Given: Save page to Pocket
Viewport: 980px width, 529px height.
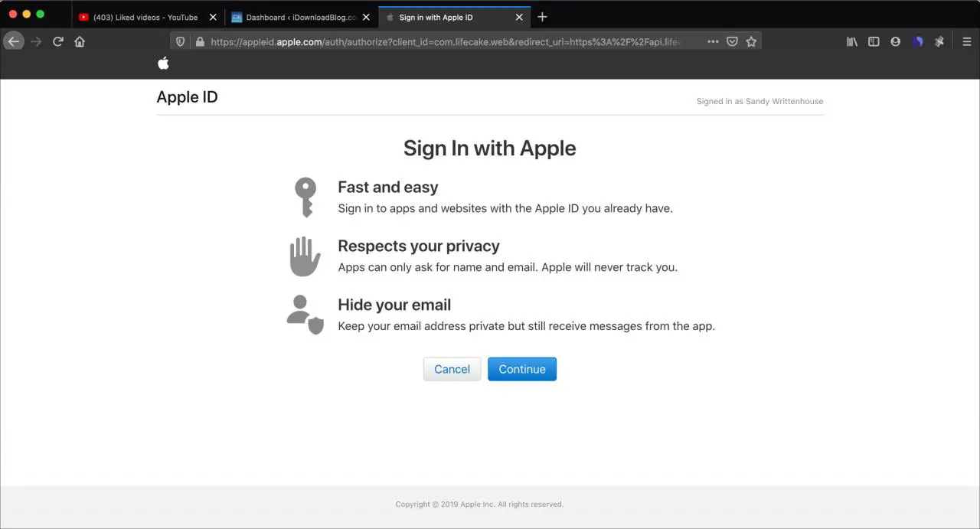Looking at the screenshot, I should point(732,41).
